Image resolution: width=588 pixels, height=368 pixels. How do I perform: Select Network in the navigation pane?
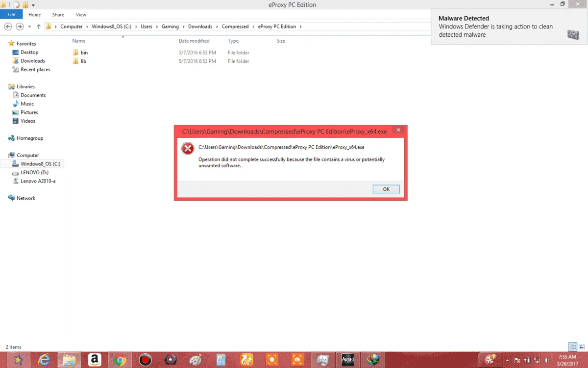(x=26, y=198)
